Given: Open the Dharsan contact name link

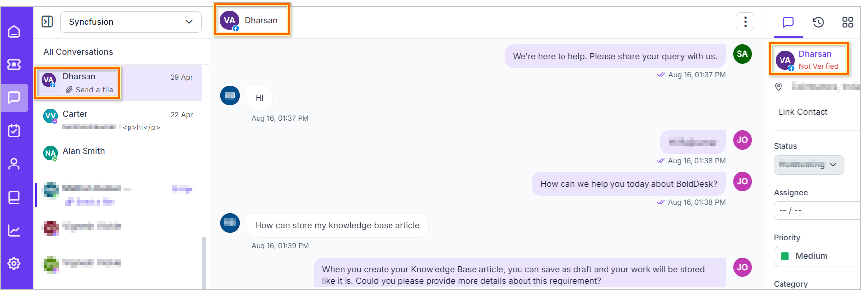Looking at the screenshot, I should (x=815, y=54).
